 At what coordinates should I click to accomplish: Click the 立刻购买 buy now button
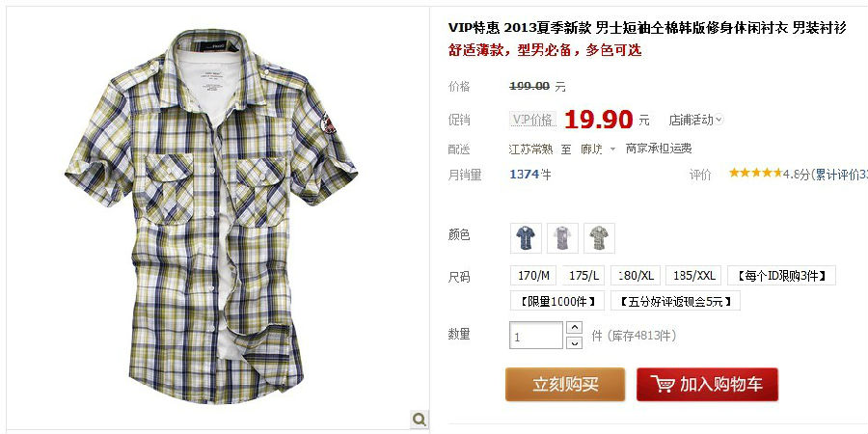pos(565,385)
